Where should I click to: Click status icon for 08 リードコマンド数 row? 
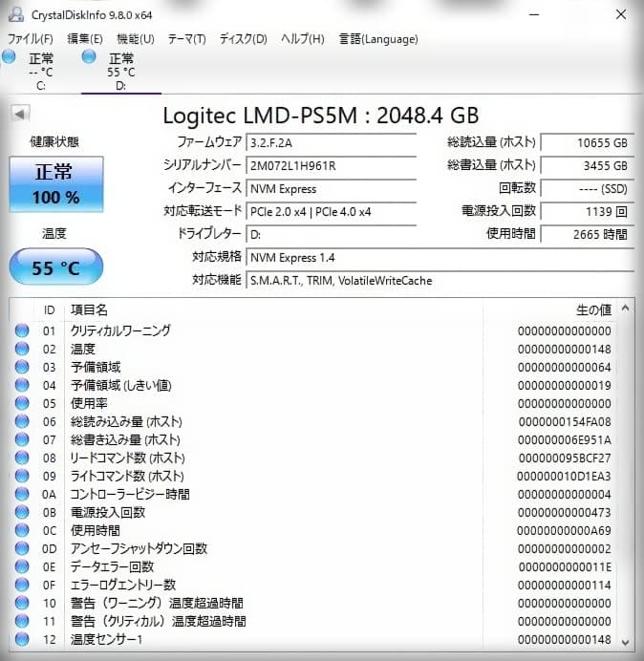point(22,458)
